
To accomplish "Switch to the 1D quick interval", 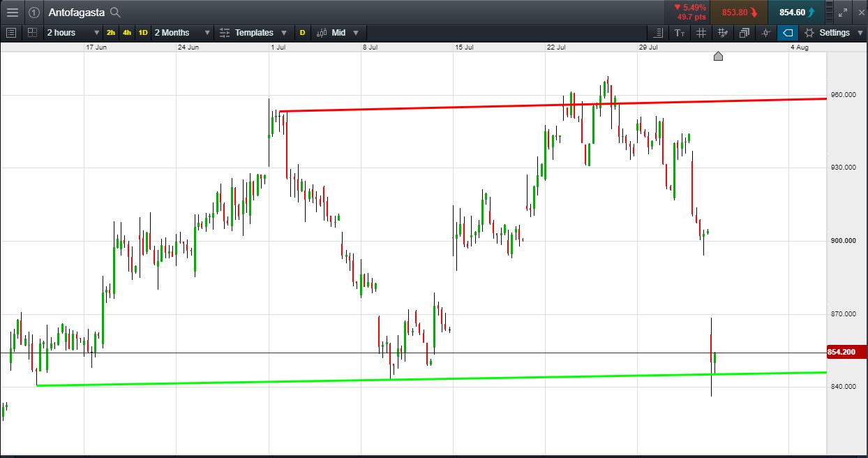I will 142,32.
